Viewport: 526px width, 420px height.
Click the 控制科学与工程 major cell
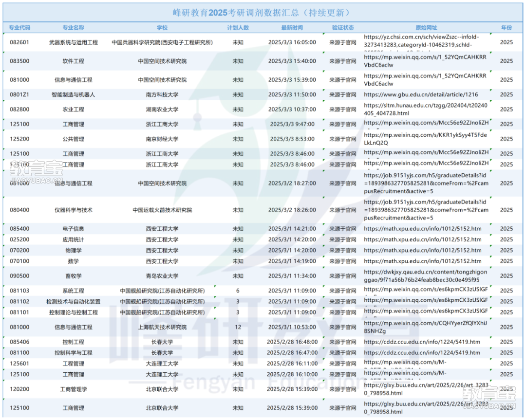tap(73, 353)
